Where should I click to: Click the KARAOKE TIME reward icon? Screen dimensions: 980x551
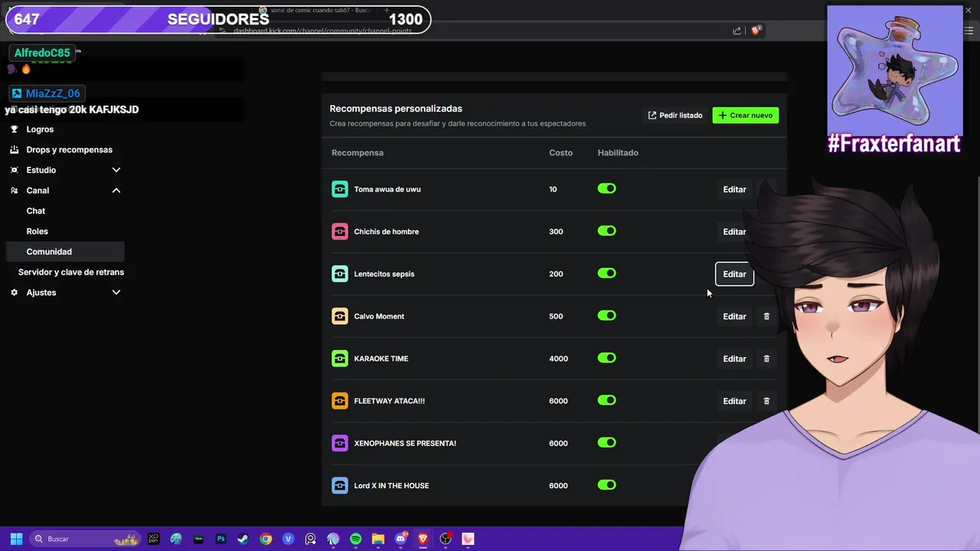[x=339, y=358]
